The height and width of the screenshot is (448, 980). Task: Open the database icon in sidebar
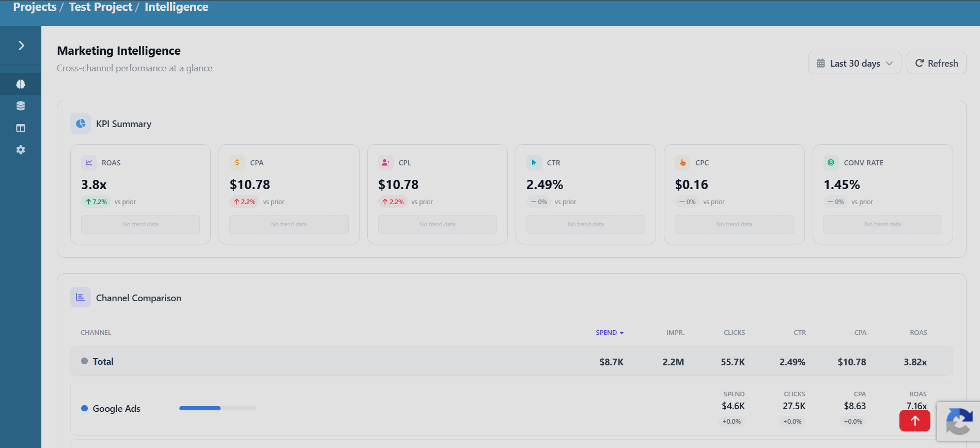(21, 106)
